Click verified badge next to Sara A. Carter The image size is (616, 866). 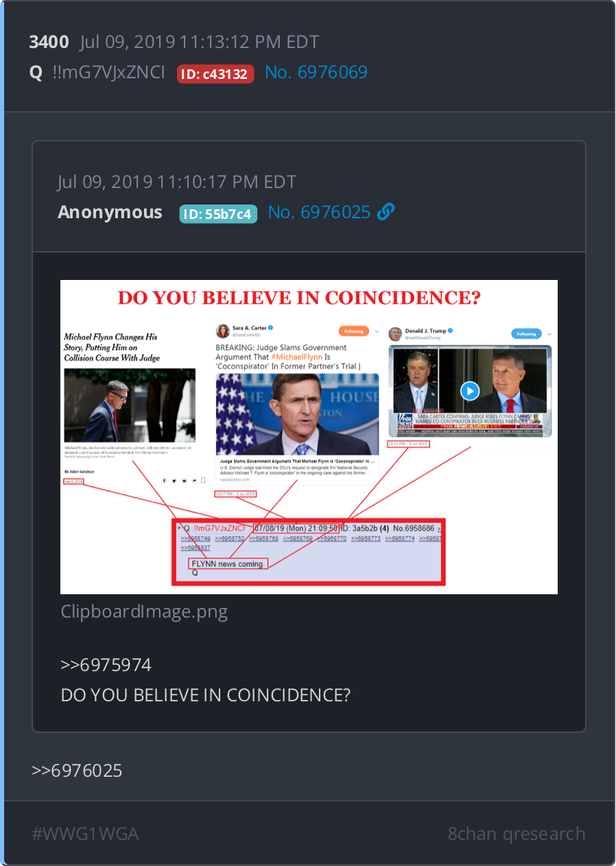[x=272, y=328]
